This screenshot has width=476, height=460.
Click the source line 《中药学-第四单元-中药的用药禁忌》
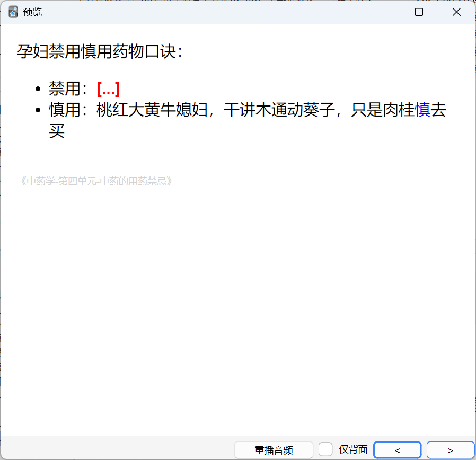pyautogui.click(x=96, y=181)
